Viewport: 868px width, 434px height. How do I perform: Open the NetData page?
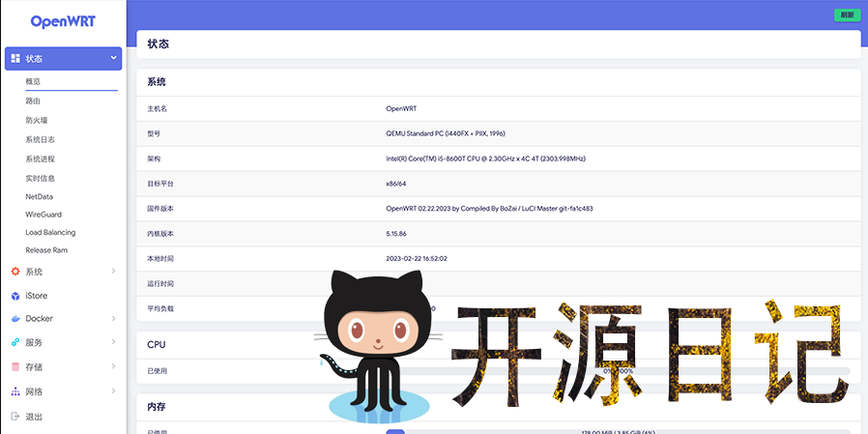tap(40, 196)
